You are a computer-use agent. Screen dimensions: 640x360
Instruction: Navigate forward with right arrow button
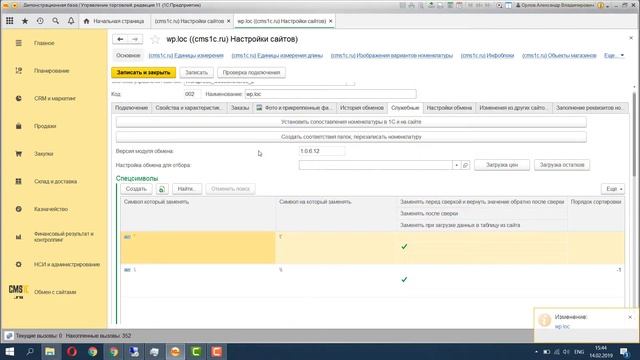click(x=135, y=39)
